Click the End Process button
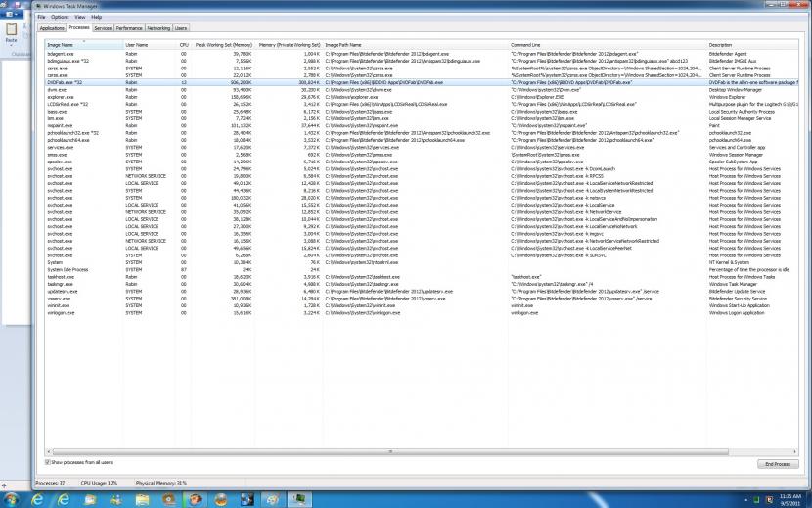Image resolution: width=812 pixels, height=508 pixels. [x=777, y=463]
